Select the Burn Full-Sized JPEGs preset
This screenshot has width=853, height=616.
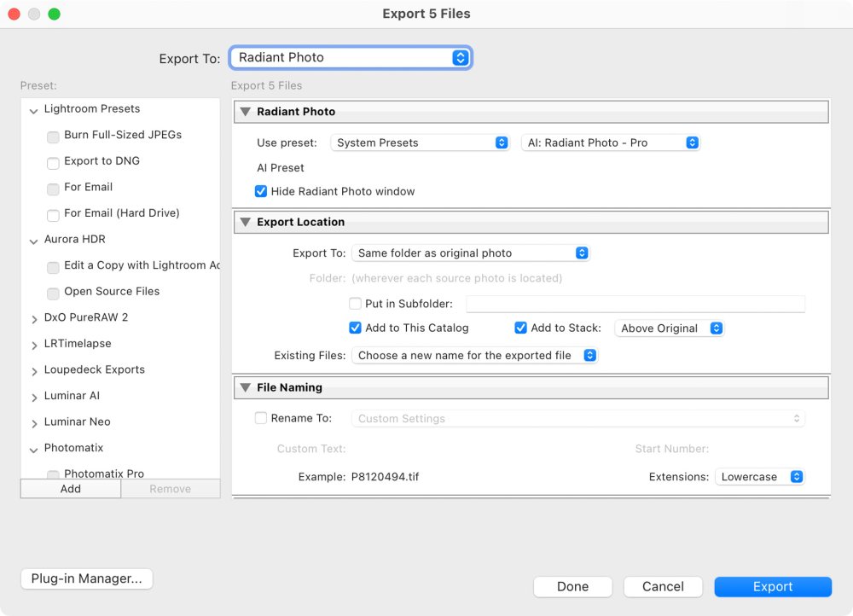coord(123,135)
